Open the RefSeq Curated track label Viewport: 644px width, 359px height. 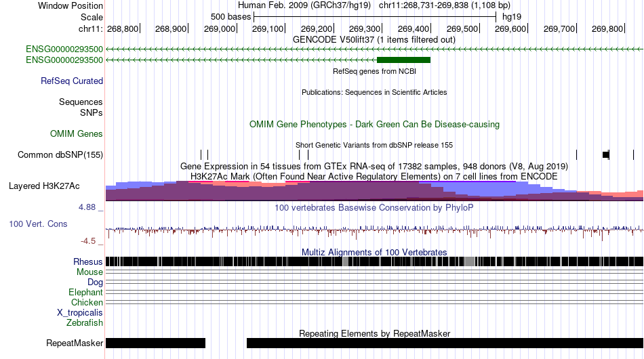point(72,81)
